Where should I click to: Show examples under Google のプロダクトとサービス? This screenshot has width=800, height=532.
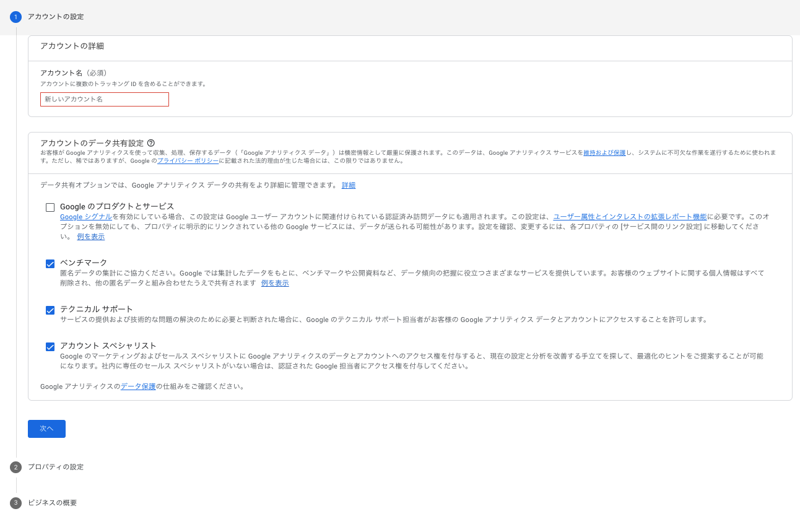[x=90, y=236]
